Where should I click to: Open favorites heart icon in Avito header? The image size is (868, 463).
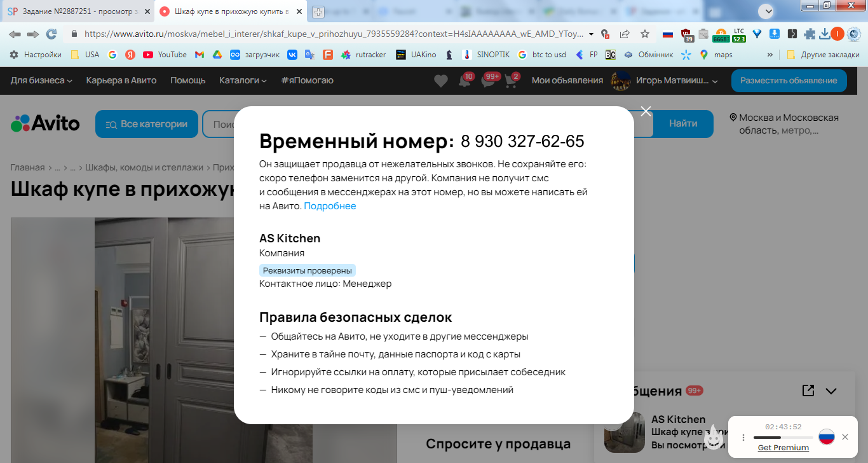coord(440,81)
